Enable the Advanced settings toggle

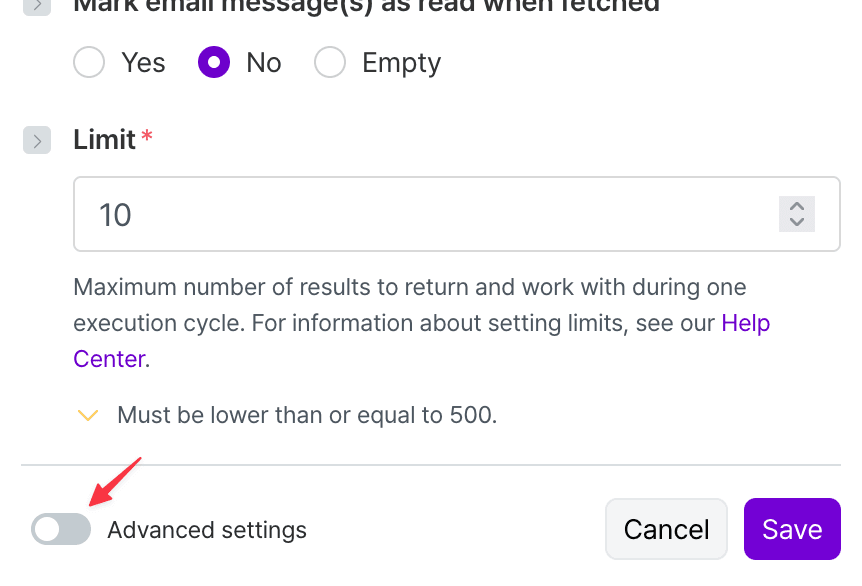pyautogui.click(x=61, y=529)
